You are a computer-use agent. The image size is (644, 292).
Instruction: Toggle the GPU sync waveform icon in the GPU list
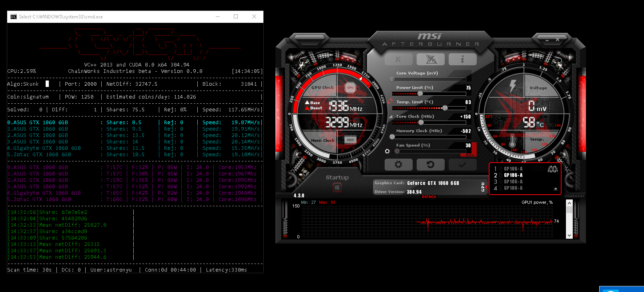pyautogui.click(x=553, y=169)
